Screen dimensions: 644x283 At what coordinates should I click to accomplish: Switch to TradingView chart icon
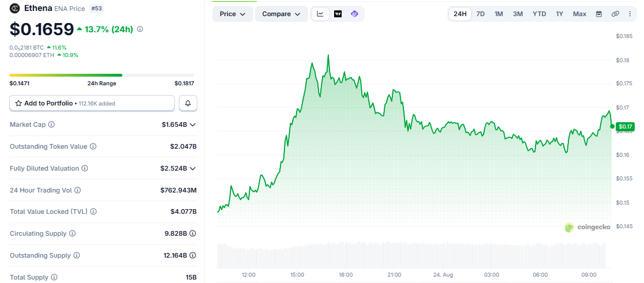click(x=338, y=14)
